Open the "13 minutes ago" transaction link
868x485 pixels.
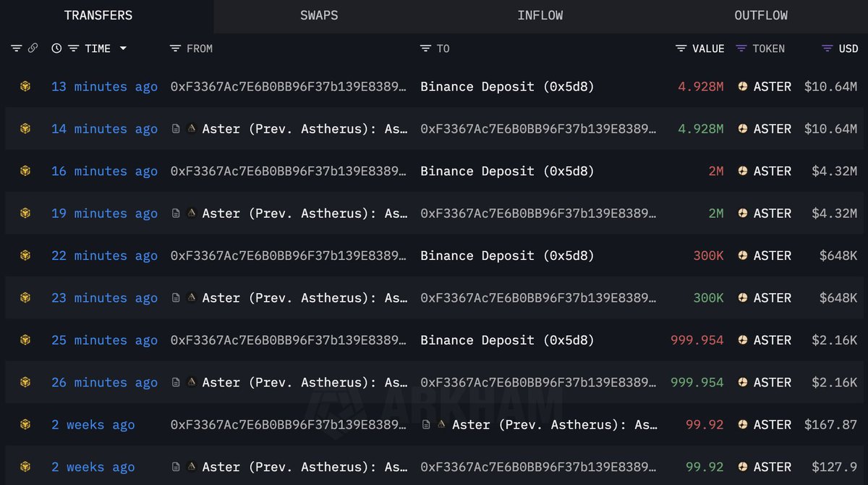pos(104,87)
